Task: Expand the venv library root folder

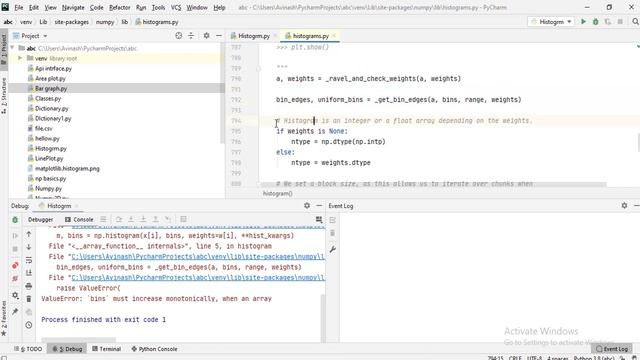Action: [x=20, y=58]
